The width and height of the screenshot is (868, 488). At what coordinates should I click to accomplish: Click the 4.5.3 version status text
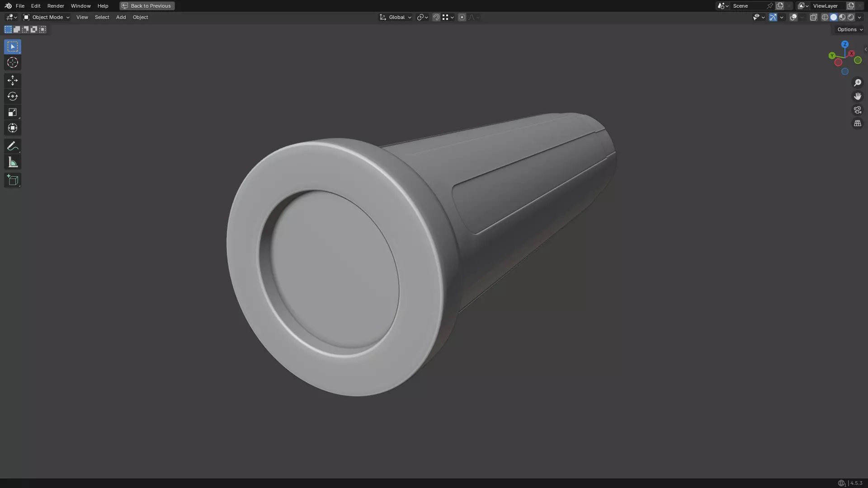[856, 483]
